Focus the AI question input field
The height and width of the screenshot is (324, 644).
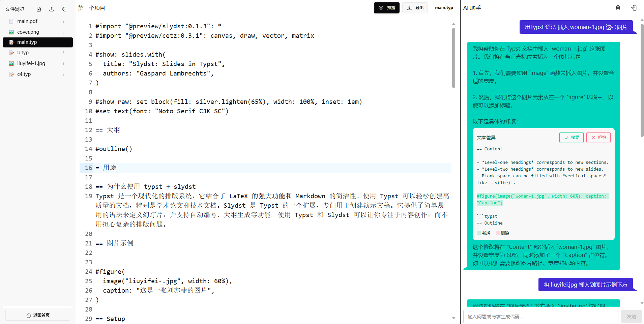pyautogui.click(x=540, y=317)
